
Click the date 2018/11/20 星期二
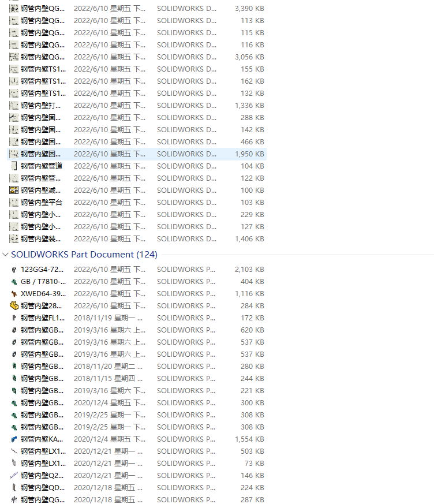coord(108,367)
